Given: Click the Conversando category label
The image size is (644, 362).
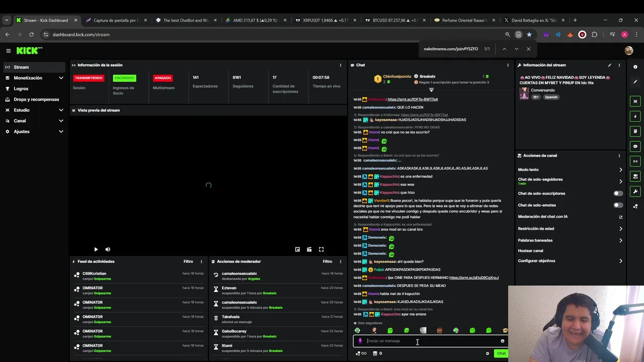Looking at the screenshot, I should [543, 90].
